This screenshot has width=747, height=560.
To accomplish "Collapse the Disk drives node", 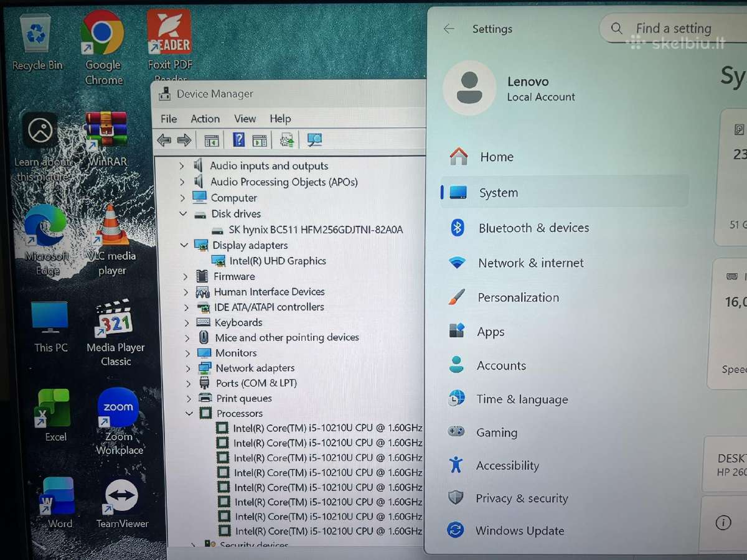I will click(x=183, y=213).
